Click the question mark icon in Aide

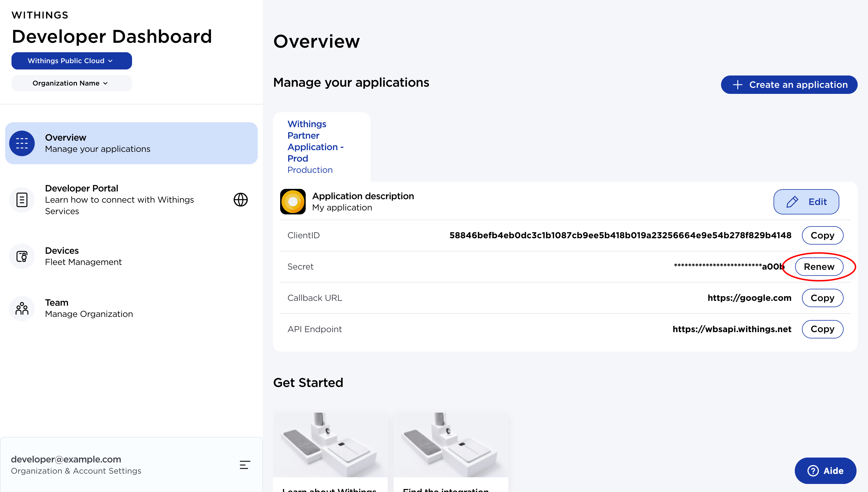[813, 471]
